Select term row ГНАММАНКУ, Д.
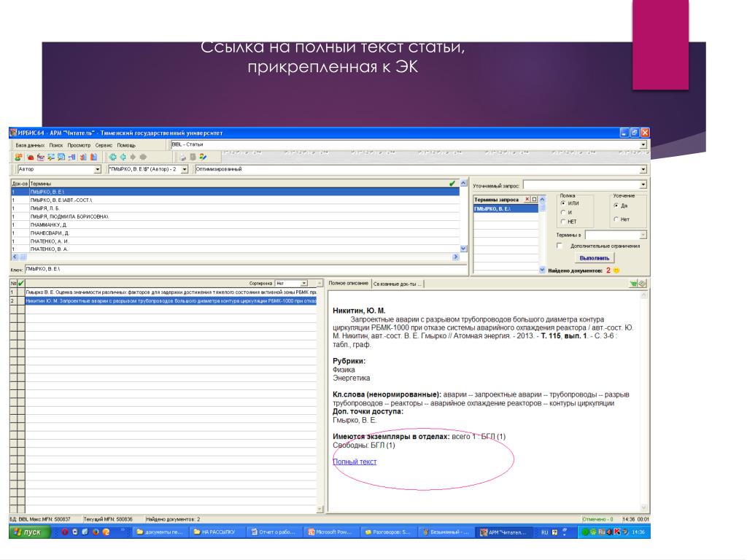Image resolution: width=747 pixels, height=560 pixels. [x=236, y=225]
